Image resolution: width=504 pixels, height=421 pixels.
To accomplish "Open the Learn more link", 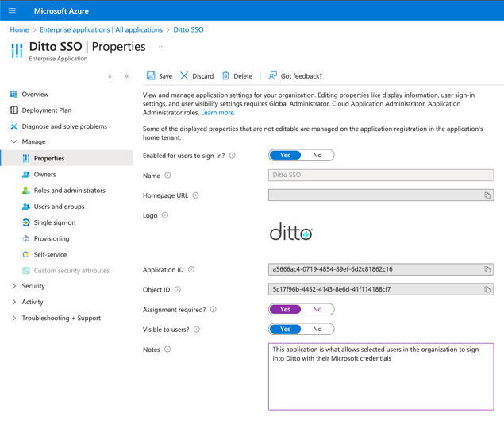I will [218, 113].
